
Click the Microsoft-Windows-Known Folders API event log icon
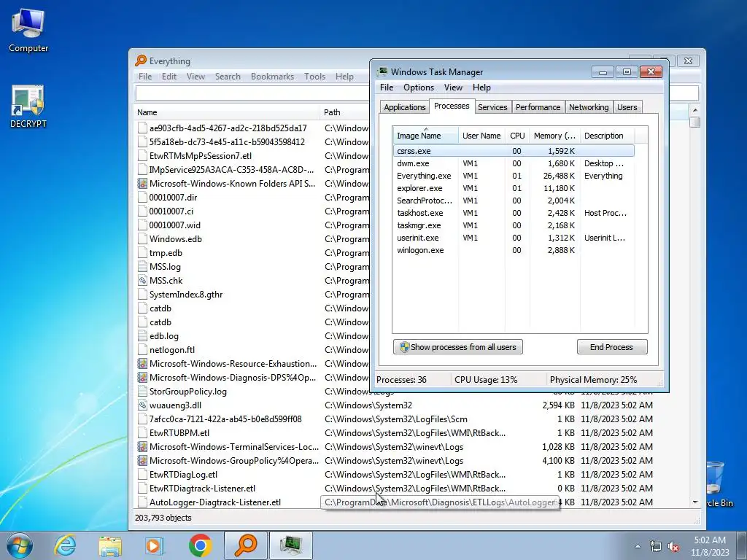point(142,183)
